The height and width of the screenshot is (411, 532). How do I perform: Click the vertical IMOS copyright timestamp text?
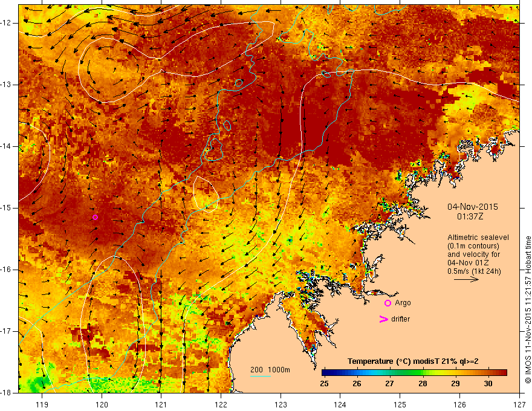(528, 310)
